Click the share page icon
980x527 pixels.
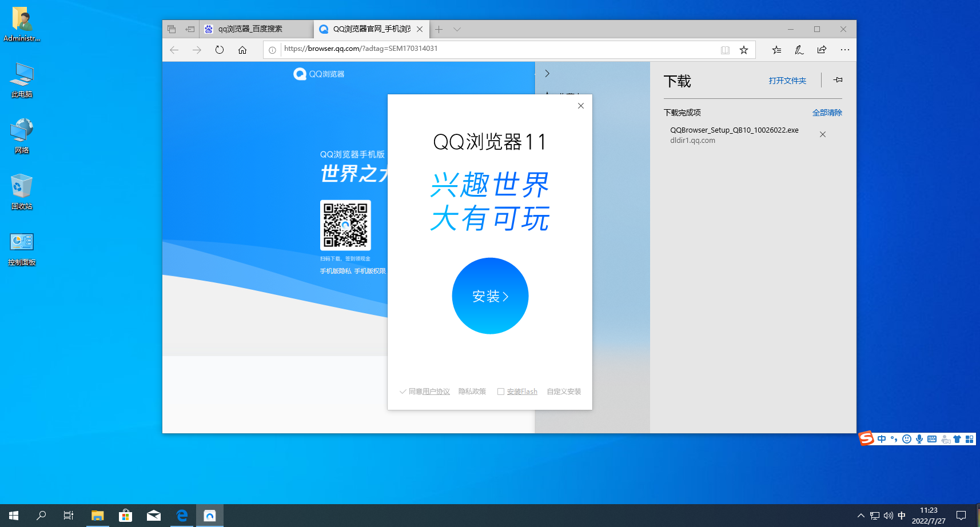[822, 50]
